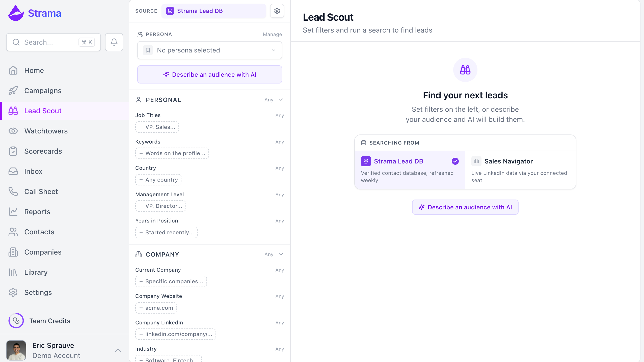Click the Call Sheet phone icon
Screen dimensions: 644x362
pyautogui.click(x=13, y=191)
